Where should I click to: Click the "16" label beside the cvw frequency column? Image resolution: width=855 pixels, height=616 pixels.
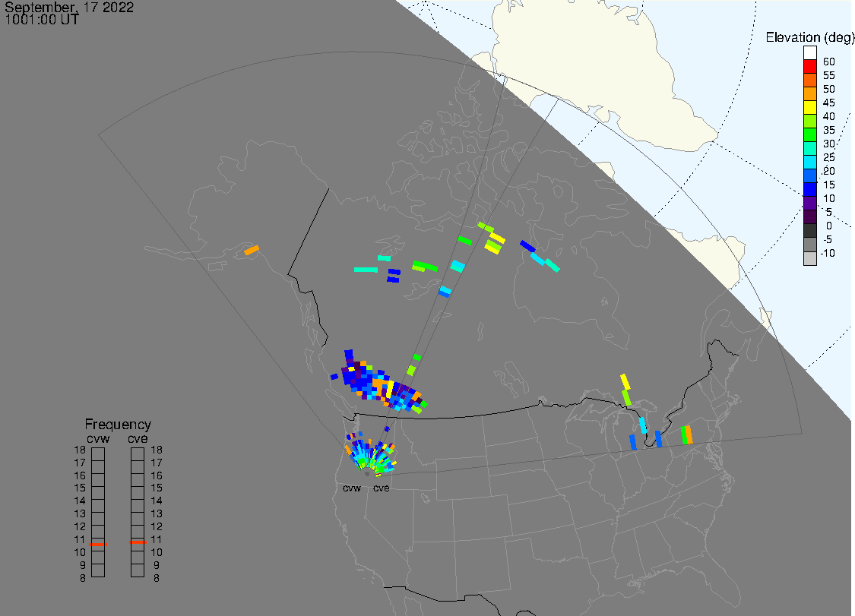tap(80, 475)
